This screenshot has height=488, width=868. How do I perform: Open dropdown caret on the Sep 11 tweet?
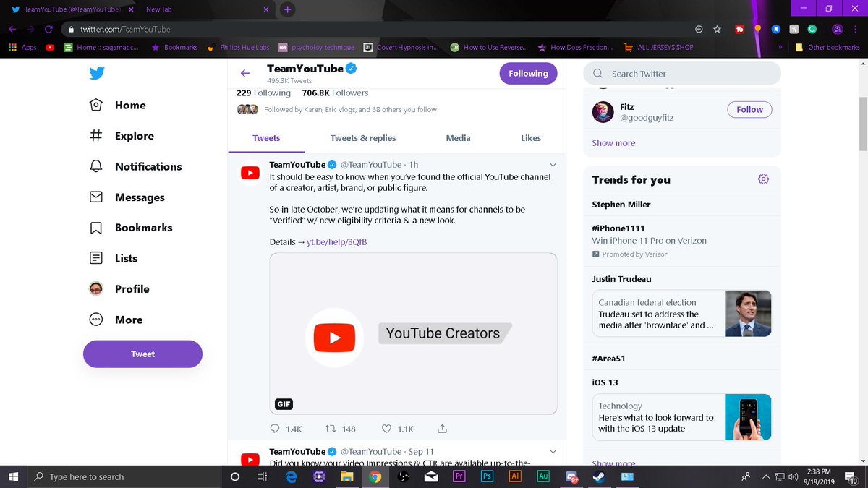[x=553, y=451]
